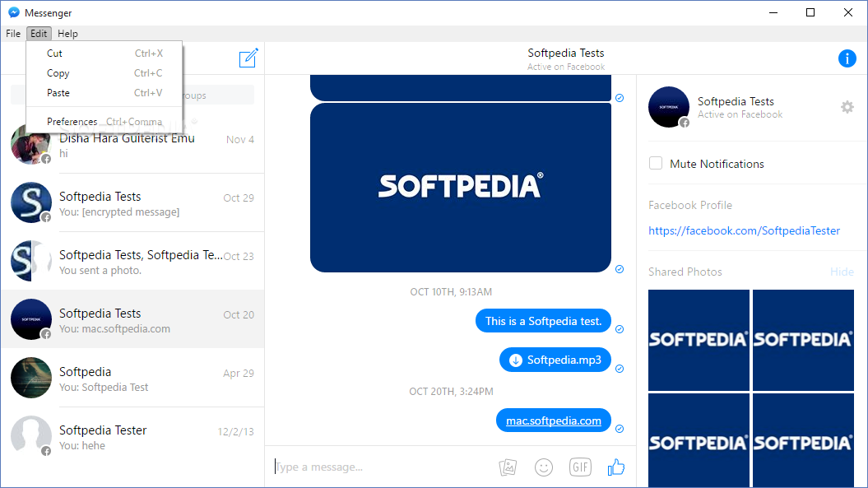Open the Softpedia Tester conversation from 12/2/13
The image size is (868, 488).
(x=132, y=436)
